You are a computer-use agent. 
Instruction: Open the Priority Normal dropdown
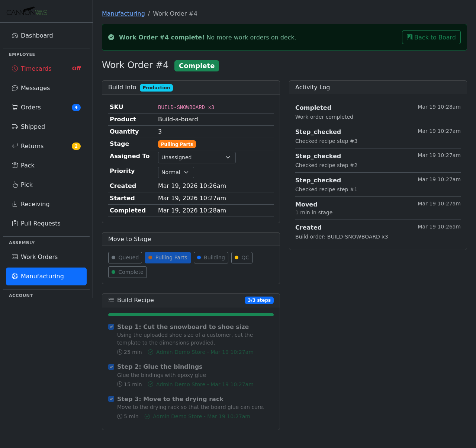(176, 172)
